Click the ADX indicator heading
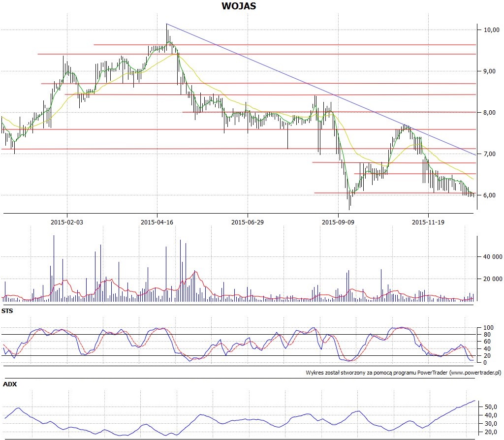Viewport: 504px width, 440px height. [10, 384]
